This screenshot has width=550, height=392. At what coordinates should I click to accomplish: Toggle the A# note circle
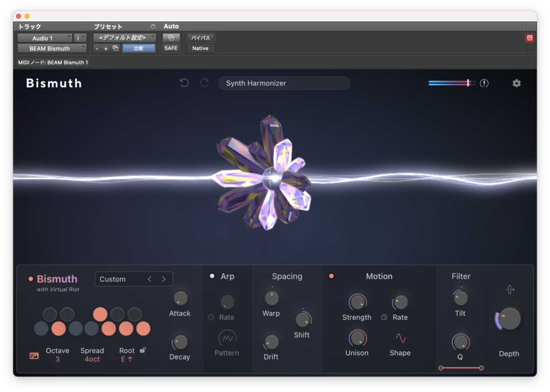(134, 314)
